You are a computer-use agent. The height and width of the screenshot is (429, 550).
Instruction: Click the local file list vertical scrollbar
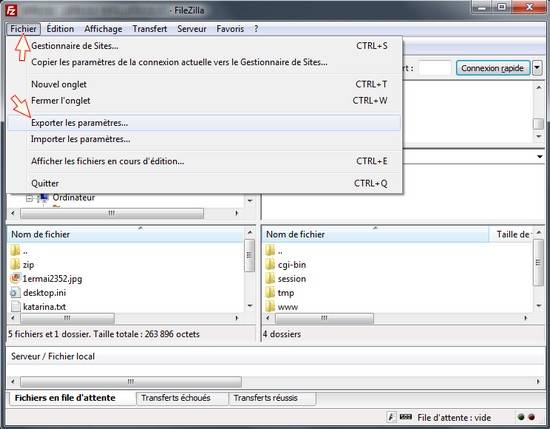click(x=250, y=269)
